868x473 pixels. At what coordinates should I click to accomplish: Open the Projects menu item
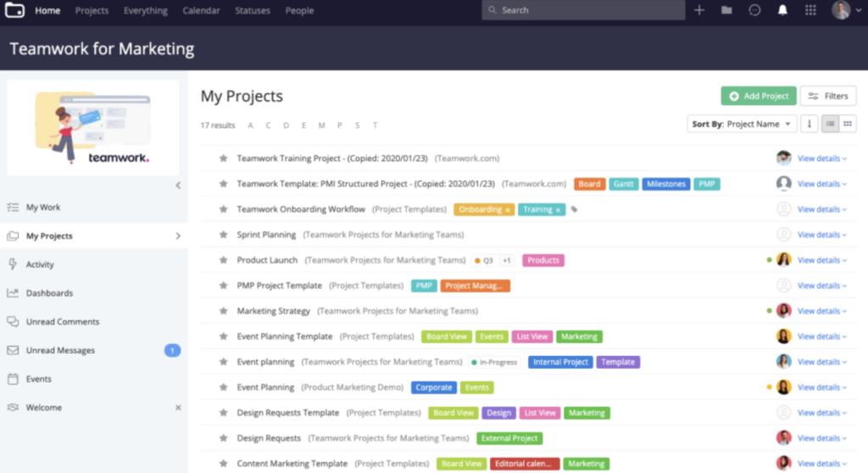pyautogui.click(x=92, y=10)
